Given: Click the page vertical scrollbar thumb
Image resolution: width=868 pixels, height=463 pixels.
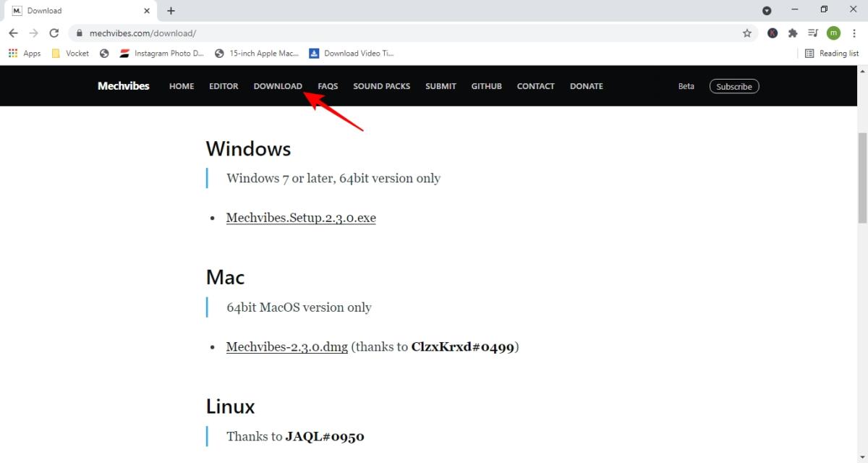Looking at the screenshot, I should (x=862, y=177).
